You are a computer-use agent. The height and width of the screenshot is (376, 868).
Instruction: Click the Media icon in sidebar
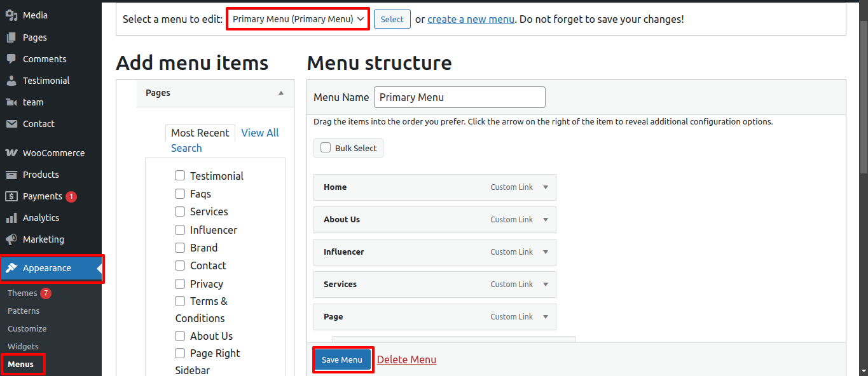11,15
